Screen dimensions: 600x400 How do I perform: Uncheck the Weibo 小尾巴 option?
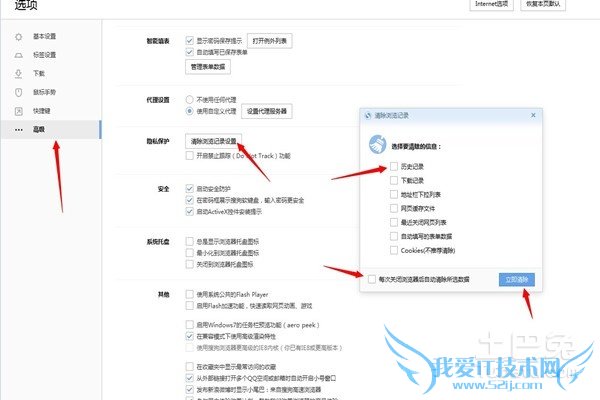189,389
